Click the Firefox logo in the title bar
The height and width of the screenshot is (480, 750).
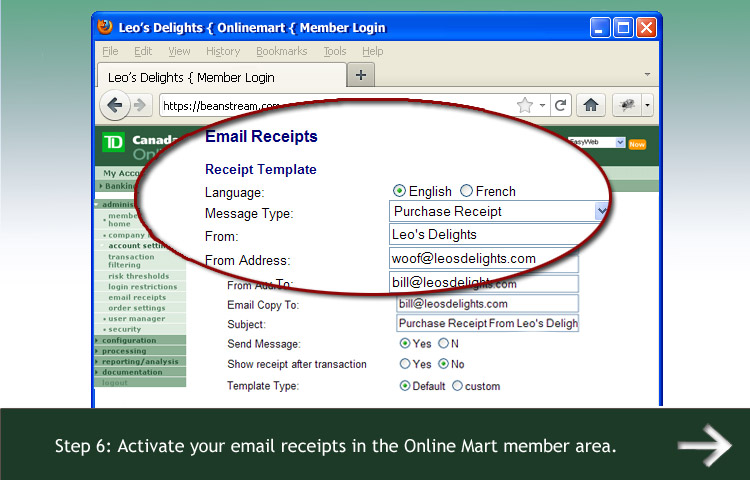click(104, 26)
